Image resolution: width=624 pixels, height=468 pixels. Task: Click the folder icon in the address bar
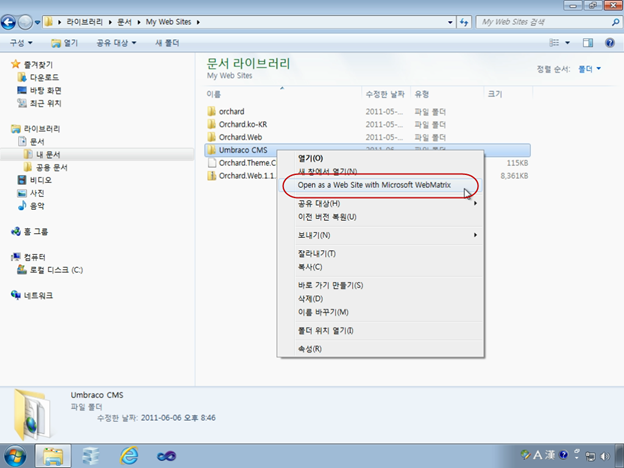click(48, 22)
